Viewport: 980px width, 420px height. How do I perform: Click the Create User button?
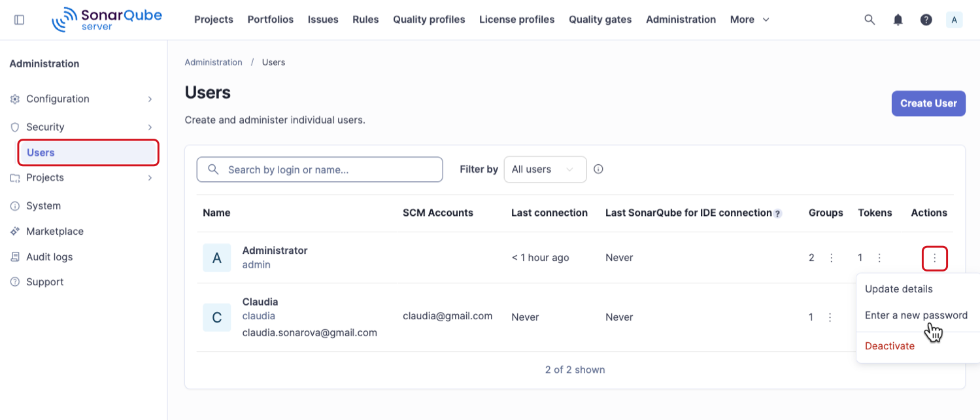(x=928, y=103)
